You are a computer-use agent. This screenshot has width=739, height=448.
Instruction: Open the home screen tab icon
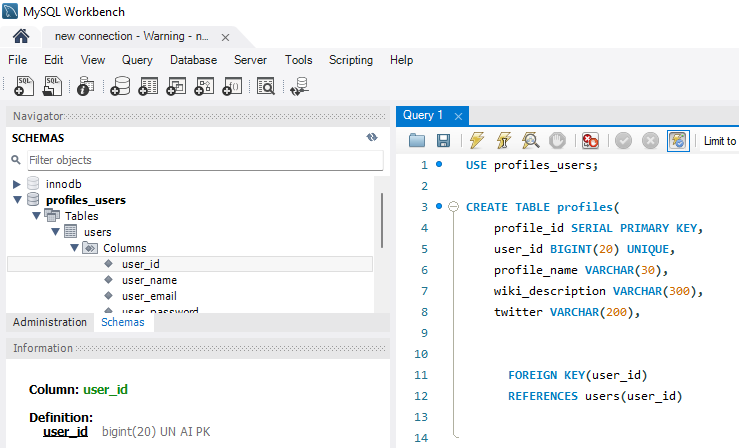click(x=21, y=36)
